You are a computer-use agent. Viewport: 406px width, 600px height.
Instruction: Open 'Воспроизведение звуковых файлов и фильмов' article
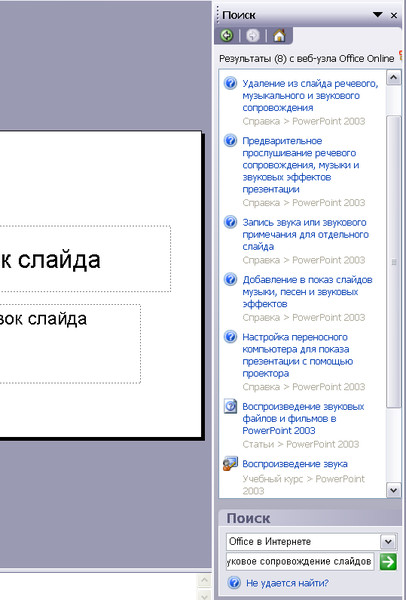pyautogui.click(x=303, y=419)
